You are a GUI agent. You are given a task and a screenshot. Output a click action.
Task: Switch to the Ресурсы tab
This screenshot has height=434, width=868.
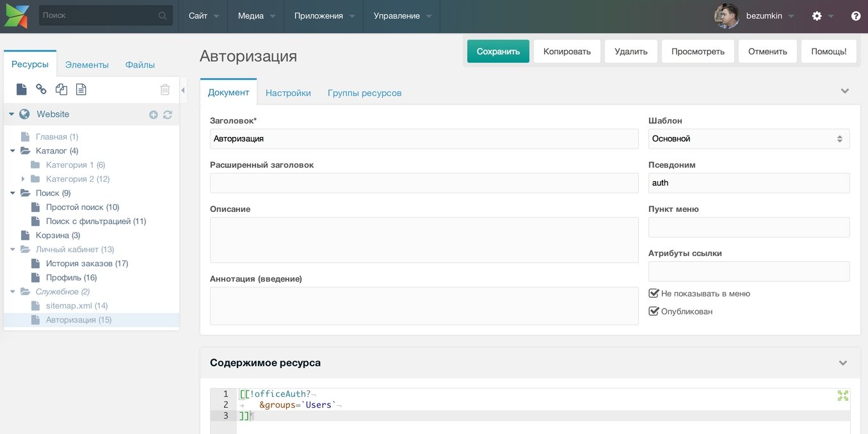point(30,64)
